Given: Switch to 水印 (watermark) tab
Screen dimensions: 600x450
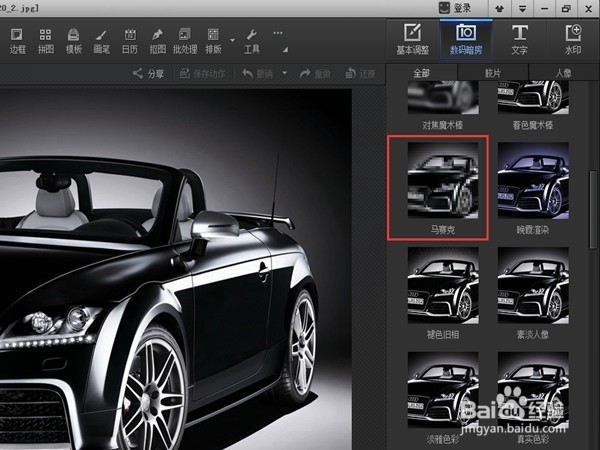Looking at the screenshot, I should click(573, 39).
